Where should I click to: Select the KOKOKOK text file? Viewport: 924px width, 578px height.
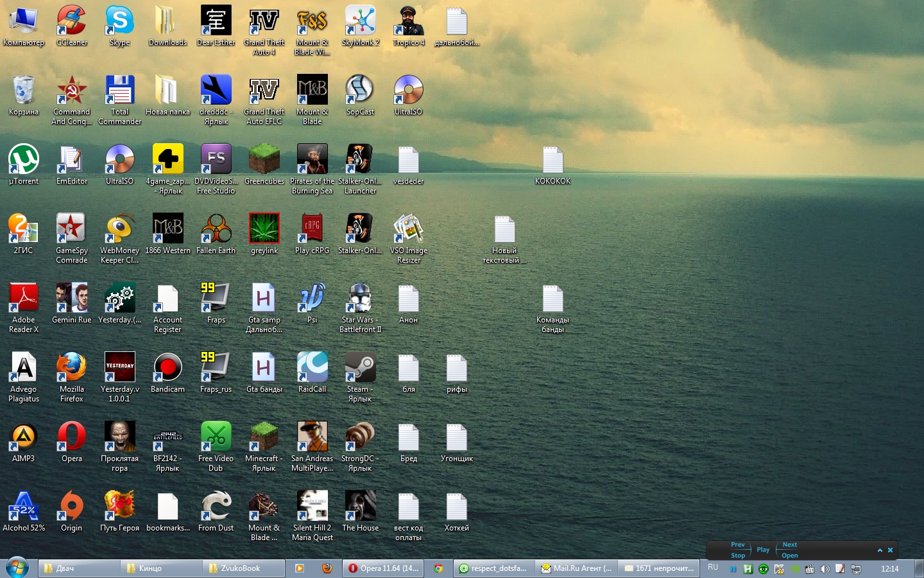tap(553, 159)
